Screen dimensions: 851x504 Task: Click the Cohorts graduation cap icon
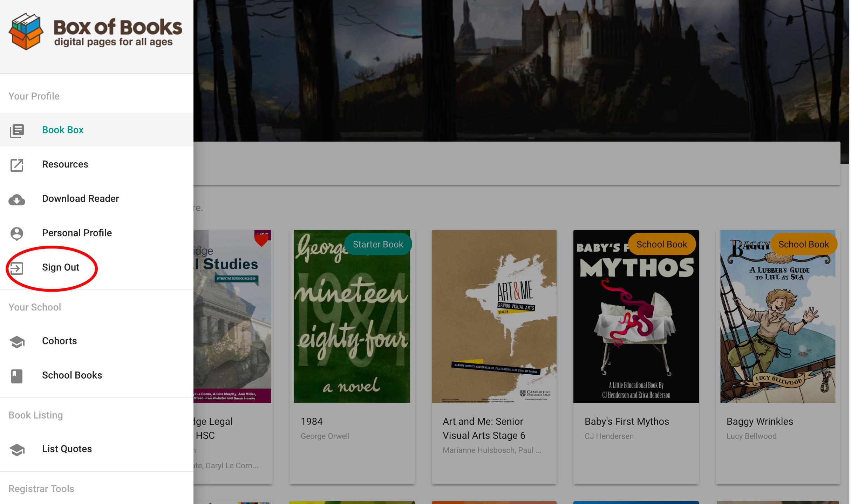pyautogui.click(x=17, y=342)
